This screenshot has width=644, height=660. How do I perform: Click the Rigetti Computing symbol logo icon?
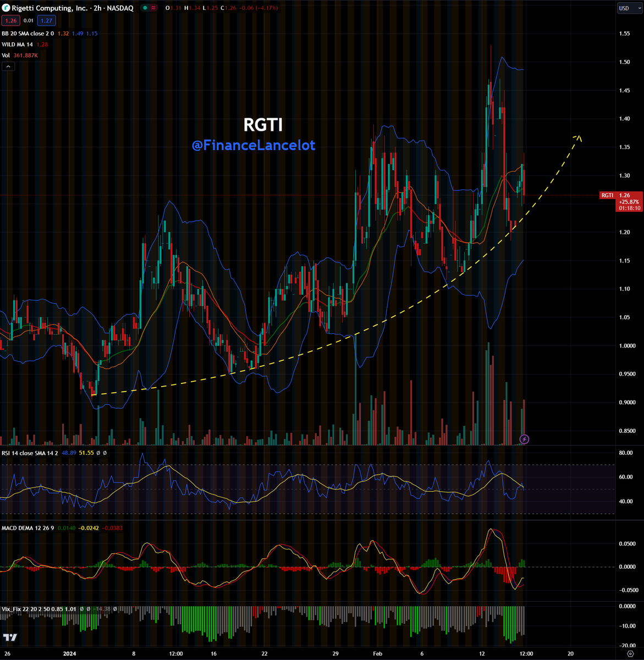click(5, 8)
